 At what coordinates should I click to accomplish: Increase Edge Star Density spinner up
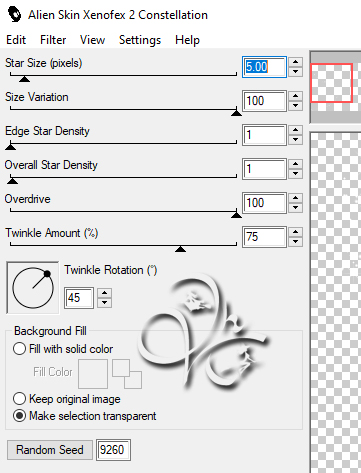[x=296, y=130]
